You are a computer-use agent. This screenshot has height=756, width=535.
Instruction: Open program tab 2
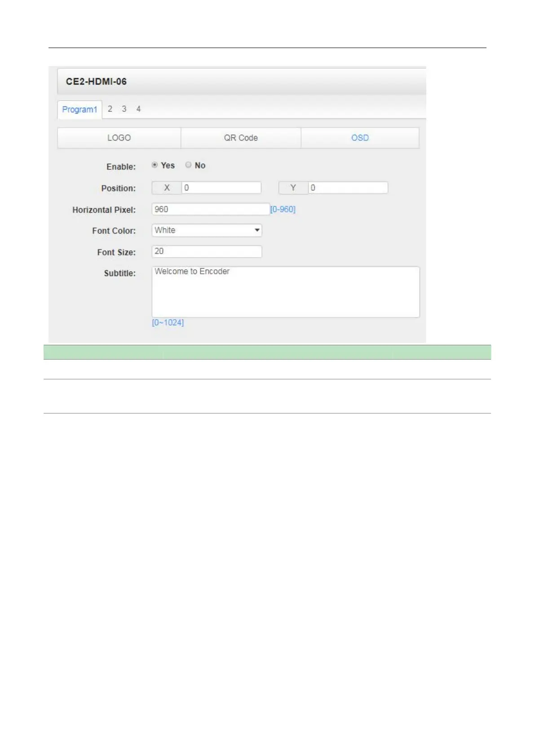(110, 109)
